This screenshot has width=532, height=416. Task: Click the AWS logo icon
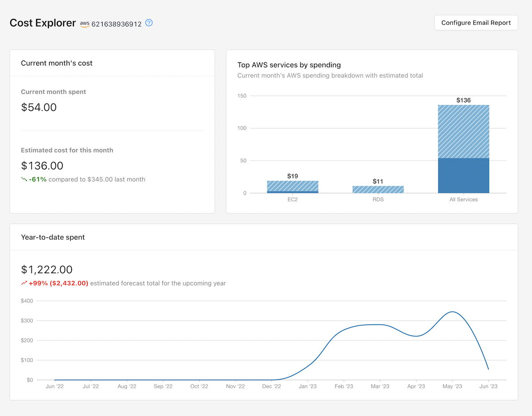85,24
